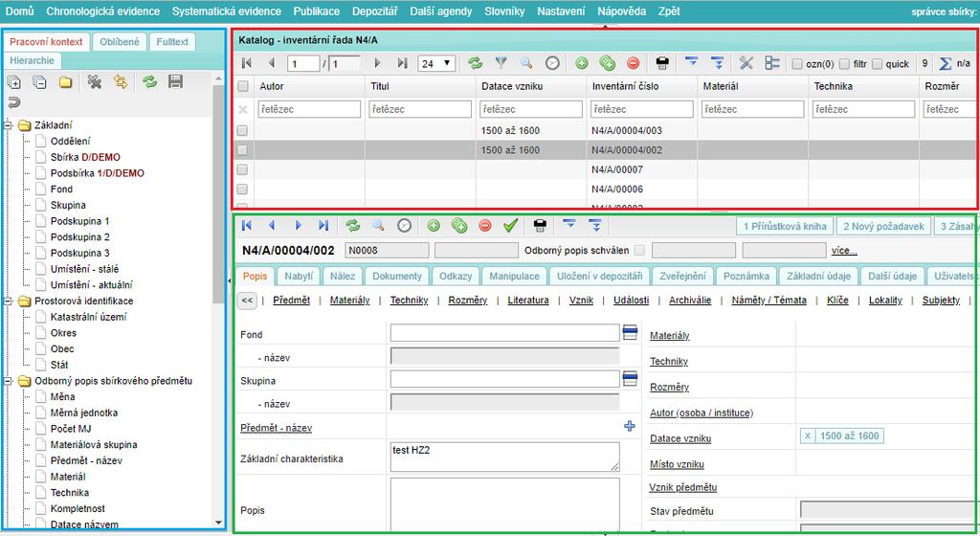Collapse all nodes in the Pracovní kontext tree
The width and height of the screenshot is (980, 536).
39,82
